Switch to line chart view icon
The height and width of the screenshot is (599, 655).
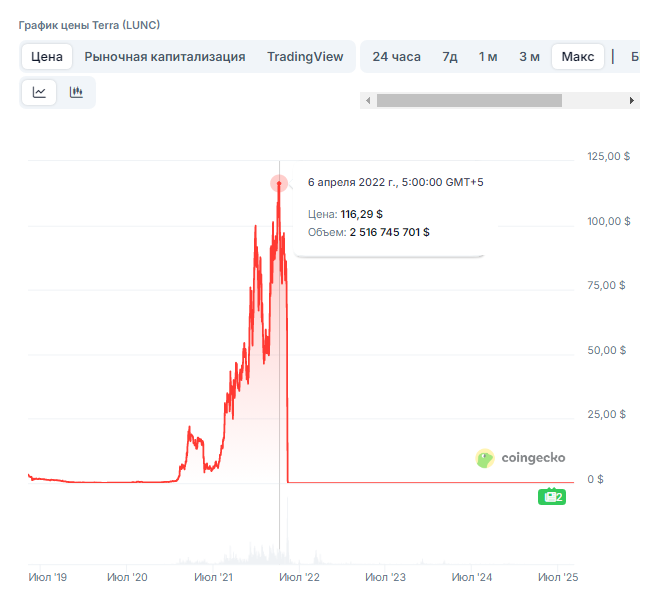pos(39,92)
